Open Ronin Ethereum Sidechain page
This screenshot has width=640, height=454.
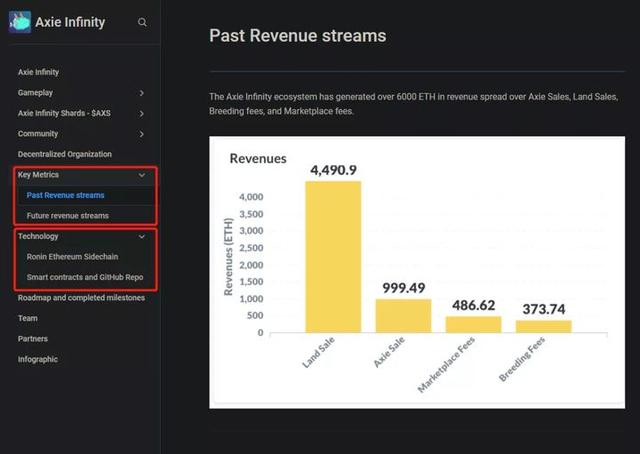point(72,256)
